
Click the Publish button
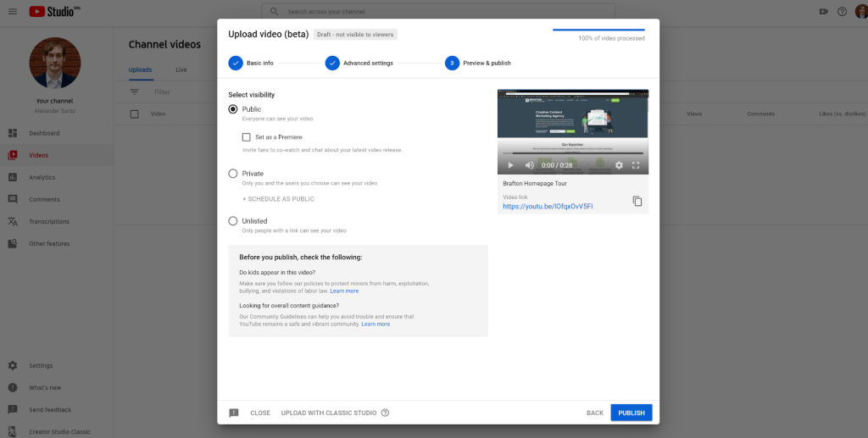tap(631, 413)
